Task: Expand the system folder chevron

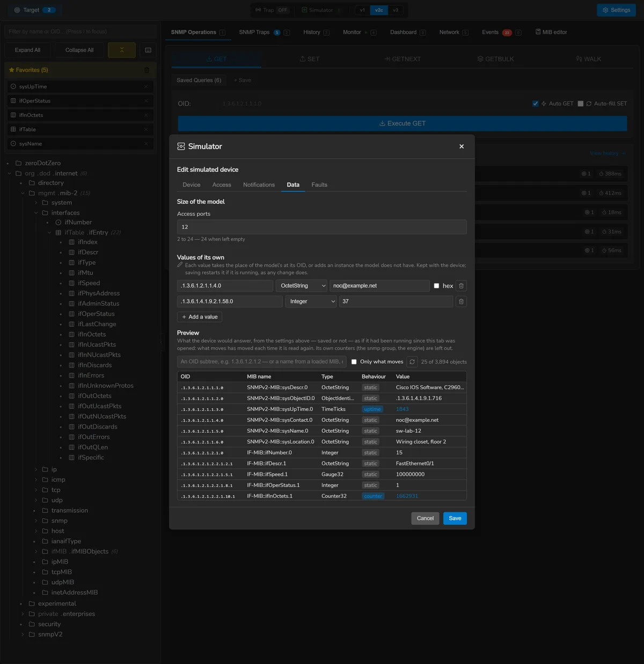Action: pyautogui.click(x=36, y=203)
